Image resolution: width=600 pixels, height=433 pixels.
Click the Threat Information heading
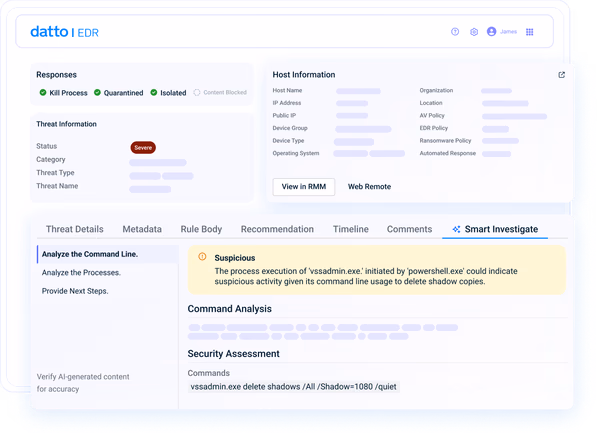point(66,124)
